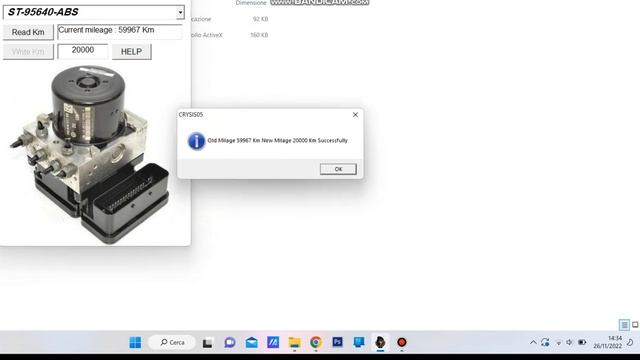This screenshot has height=360, width=640.
Task: Open Bandicam recorder from the taskbar
Action: coord(402,342)
